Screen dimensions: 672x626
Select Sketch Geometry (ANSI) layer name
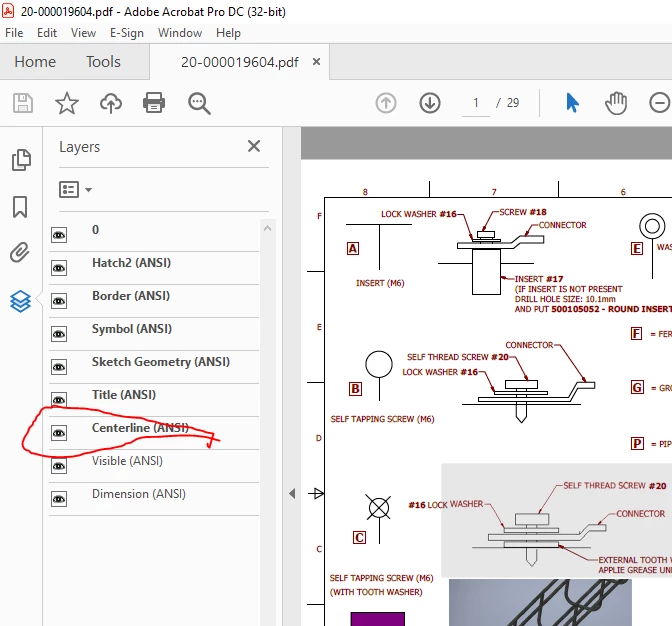161,362
